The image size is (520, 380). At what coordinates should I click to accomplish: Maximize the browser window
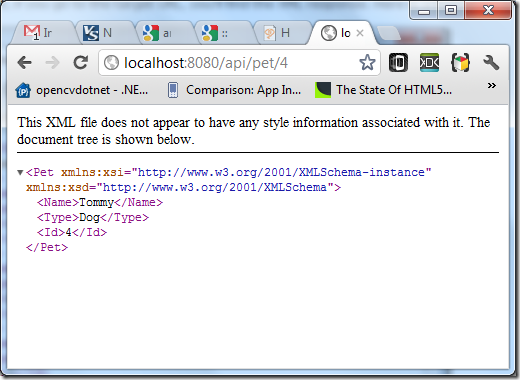(x=451, y=10)
